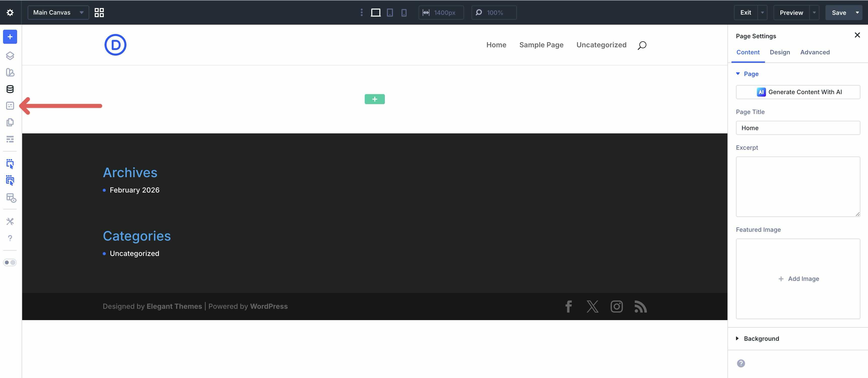Open the Layers panel icon in the sidebar

(x=10, y=56)
